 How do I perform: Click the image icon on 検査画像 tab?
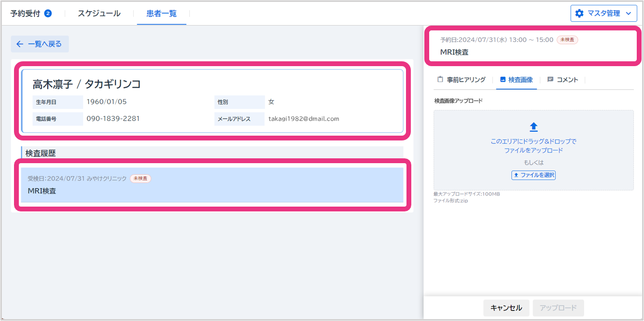click(503, 80)
